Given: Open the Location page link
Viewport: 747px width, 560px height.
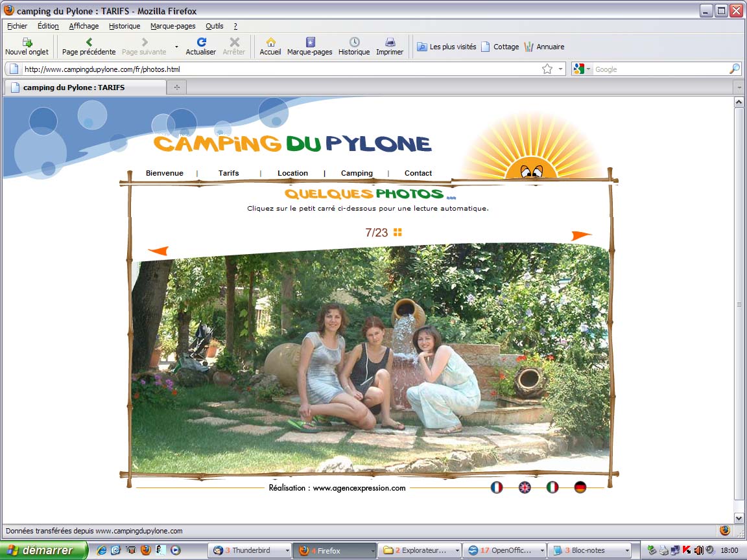Looking at the screenshot, I should tap(292, 173).
